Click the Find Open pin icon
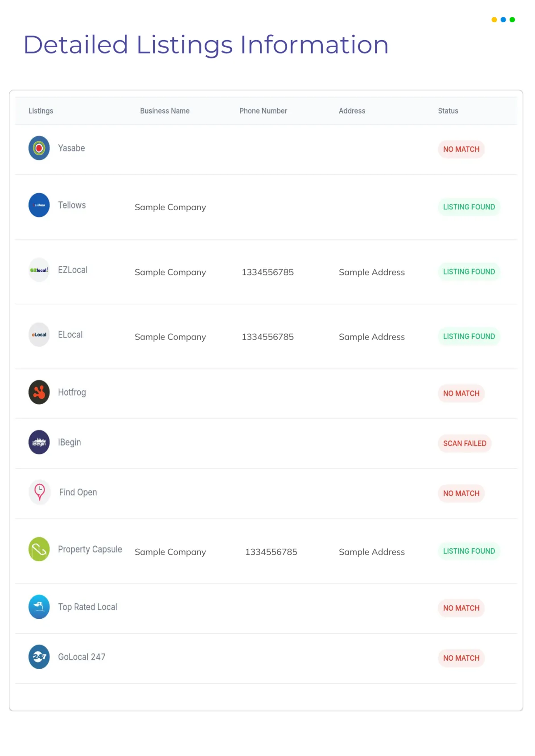 (x=39, y=492)
